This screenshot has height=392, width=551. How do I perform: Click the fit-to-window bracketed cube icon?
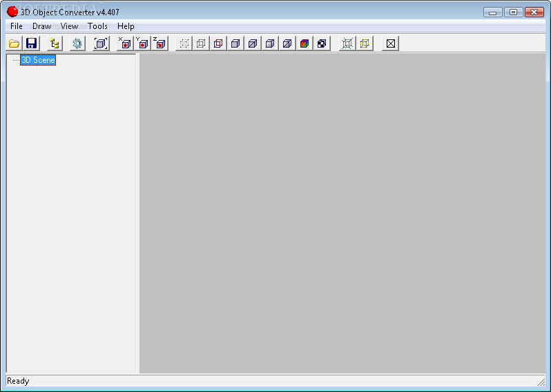click(101, 43)
